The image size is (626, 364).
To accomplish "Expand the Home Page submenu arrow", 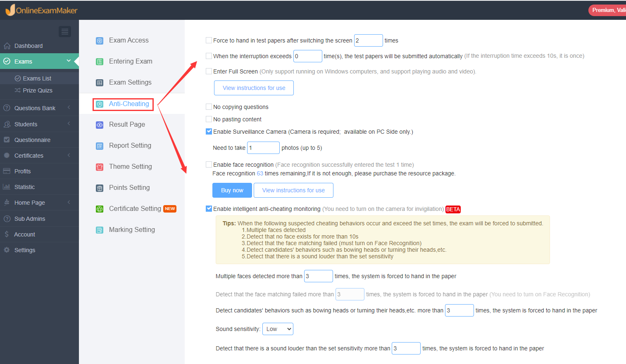I will tap(69, 202).
